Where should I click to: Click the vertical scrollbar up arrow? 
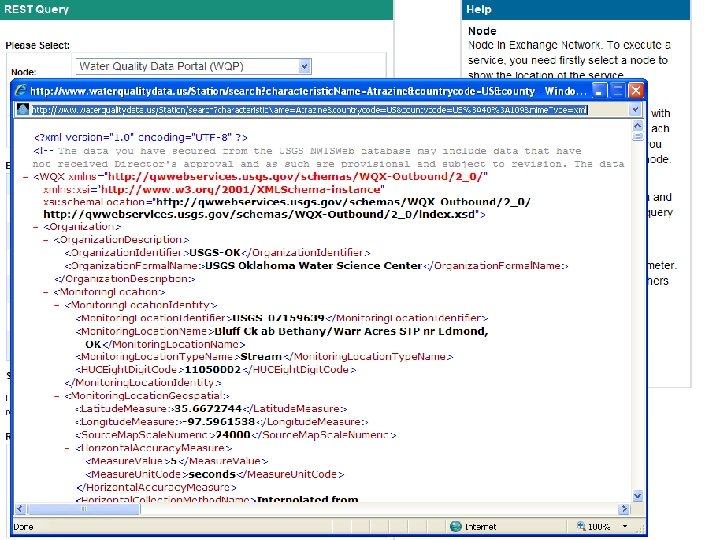(x=637, y=125)
